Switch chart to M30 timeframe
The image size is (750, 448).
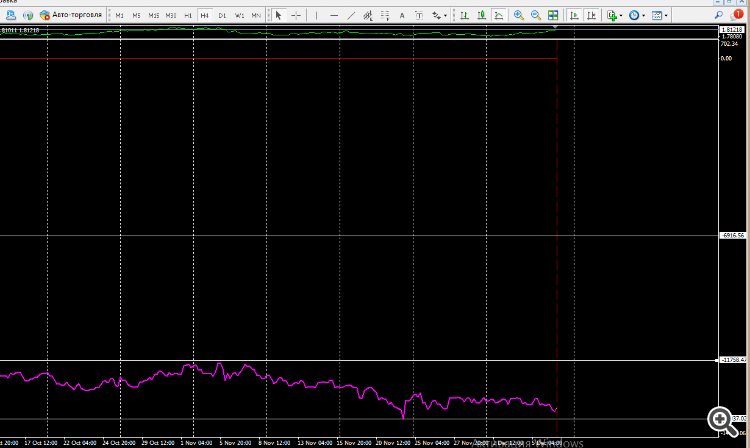pyautogui.click(x=171, y=16)
